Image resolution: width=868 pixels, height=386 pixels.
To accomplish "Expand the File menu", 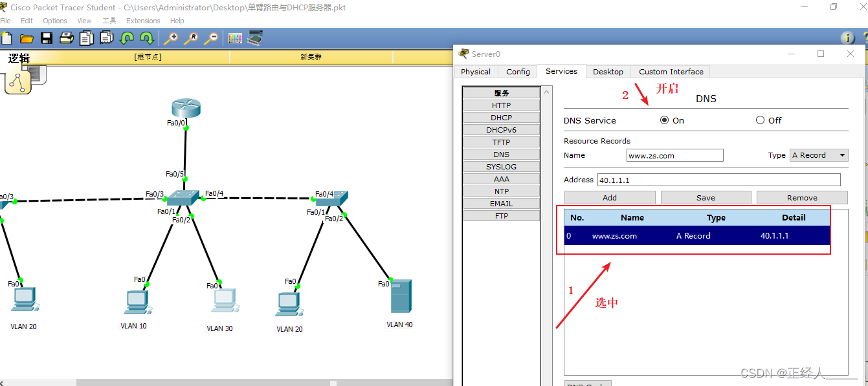I will [x=6, y=20].
